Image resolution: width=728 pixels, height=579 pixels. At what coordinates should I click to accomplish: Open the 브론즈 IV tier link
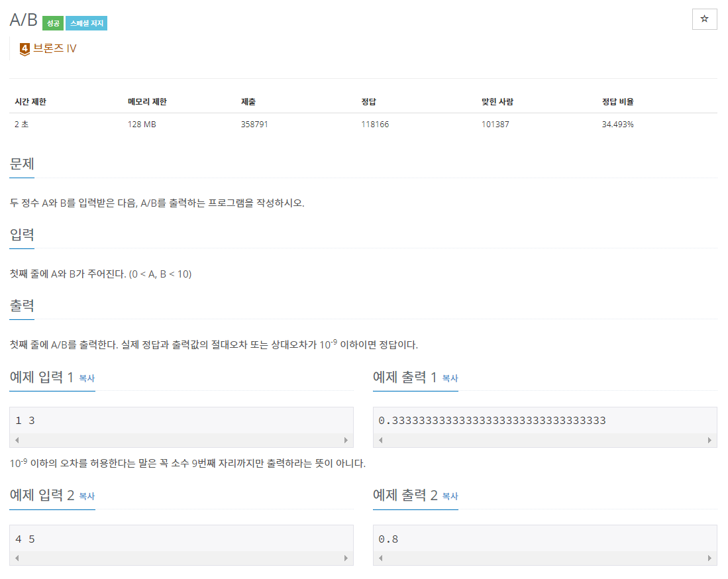click(54, 48)
